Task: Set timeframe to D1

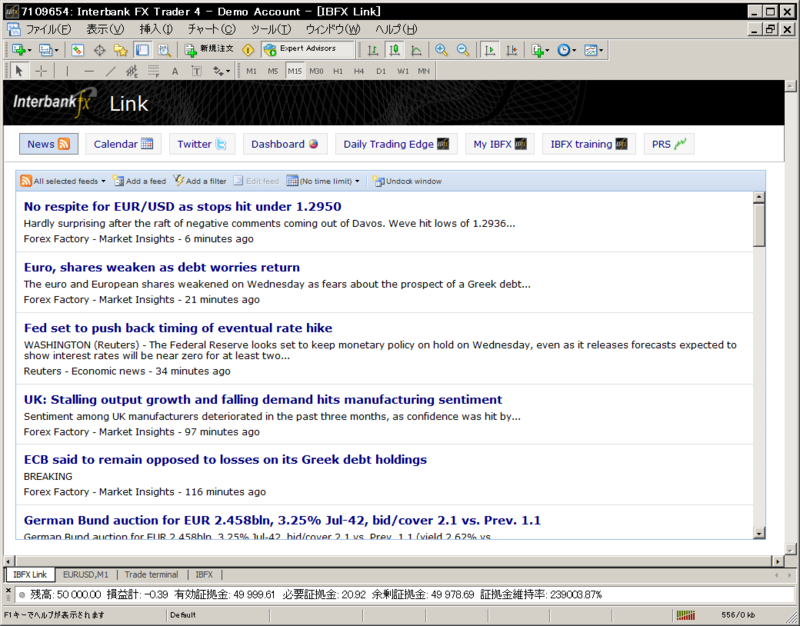Action: pyautogui.click(x=381, y=71)
